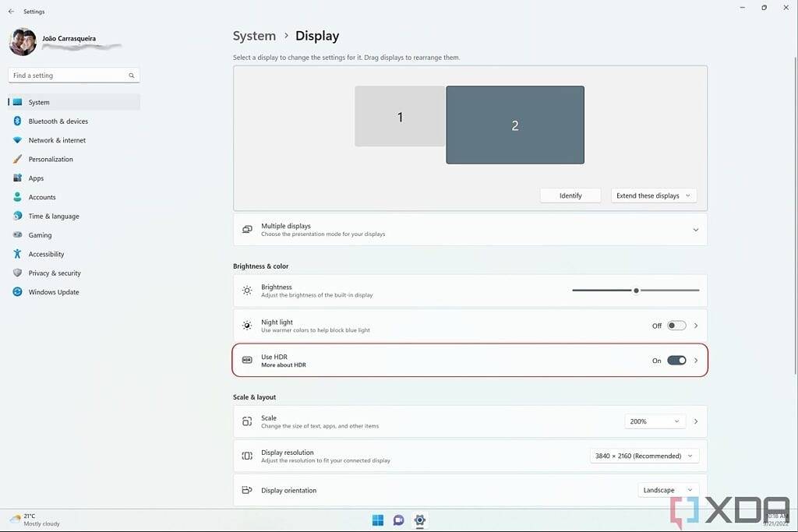Select the System category in sidebar

click(x=39, y=102)
